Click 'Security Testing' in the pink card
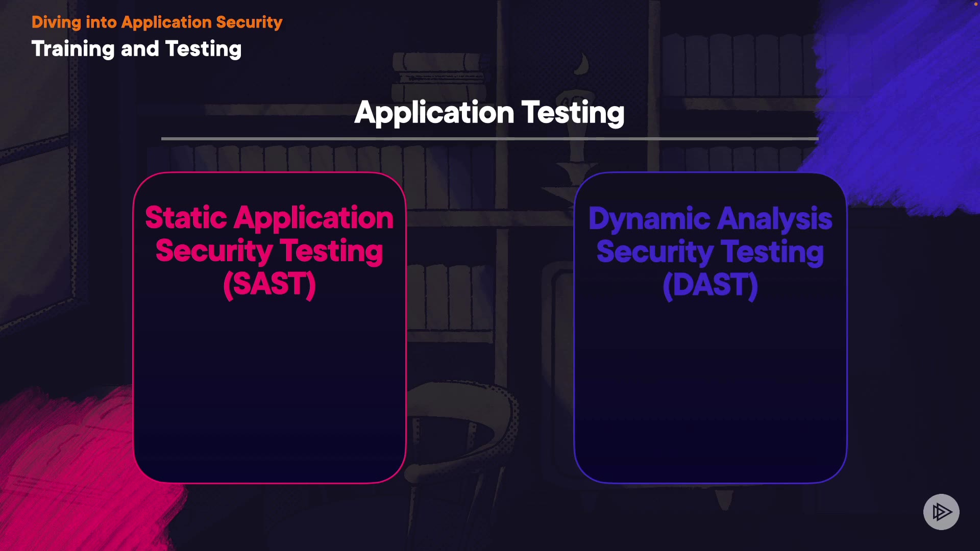The height and width of the screenshot is (551, 980). 269,251
